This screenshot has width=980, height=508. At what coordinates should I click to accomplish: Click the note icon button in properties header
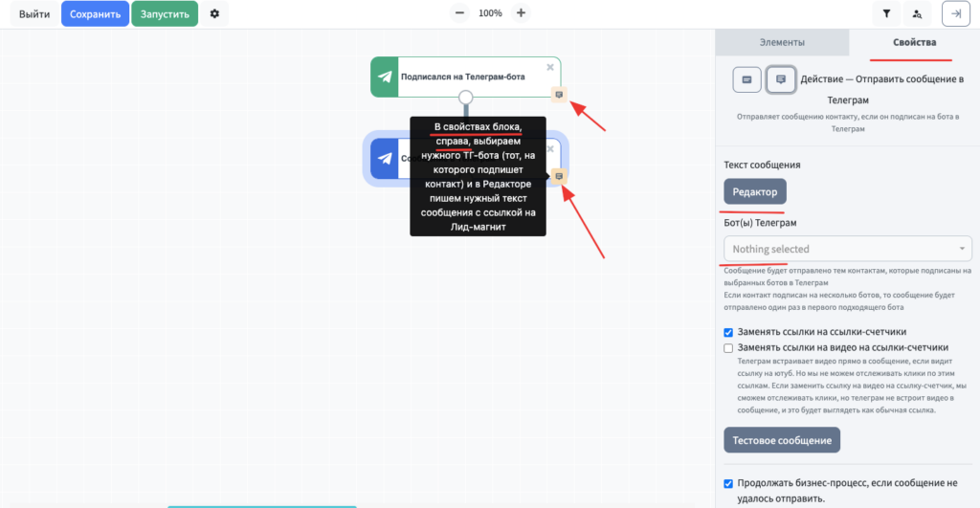[x=780, y=79]
